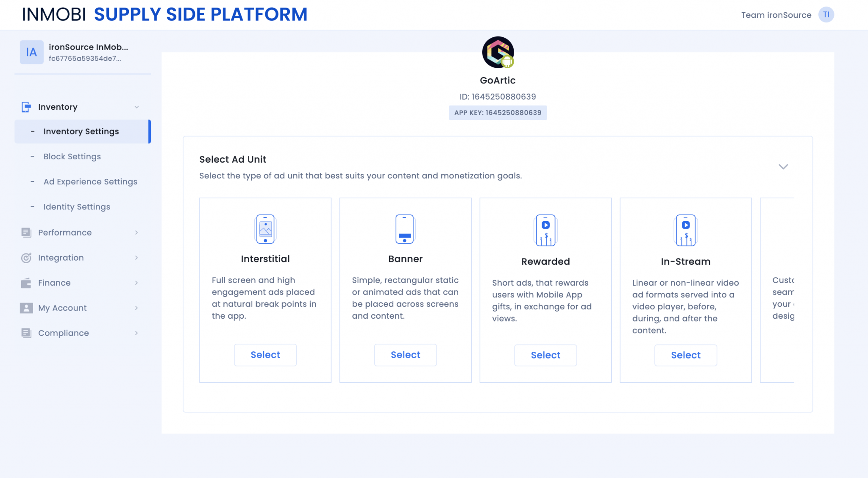Screen dimensions: 868x478
Task: Expand the Performance sidebar menu
Action: pyautogui.click(x=136, y=232)
